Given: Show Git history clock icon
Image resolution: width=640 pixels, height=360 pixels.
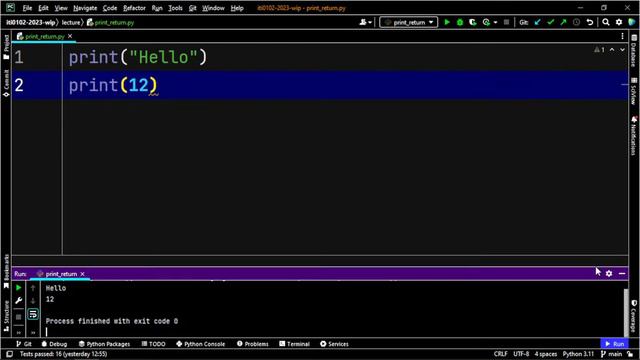Looking at the screenshot, I should (576, 22).
